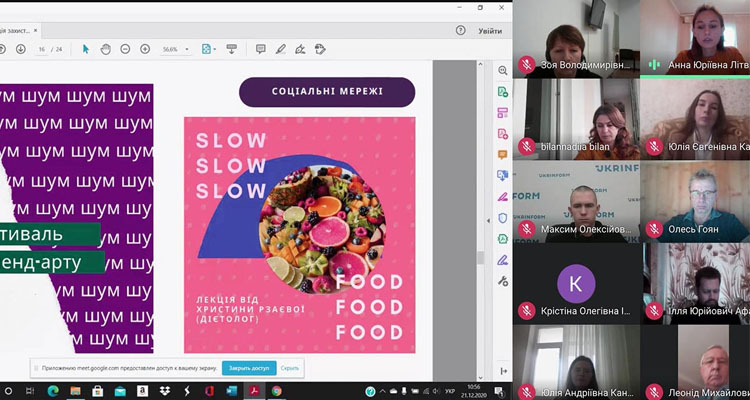Click the stamp tool icon in toolbar
Image resolution: width=750 pixels, height=400 pixels.
tap(320, 49)
